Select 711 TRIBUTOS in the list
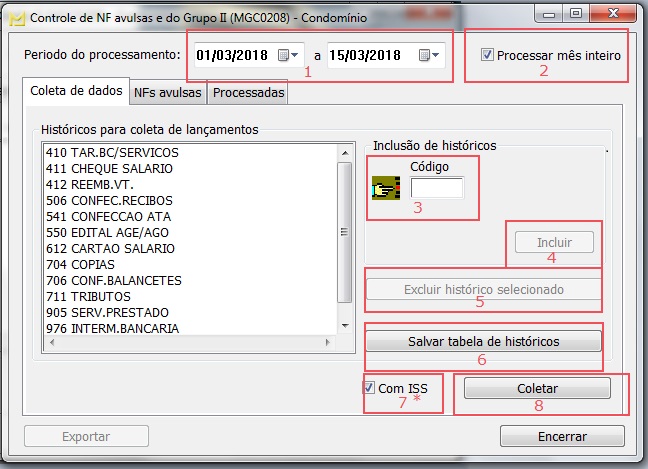This screenshot has width=648, height=469. coord(88,297)
